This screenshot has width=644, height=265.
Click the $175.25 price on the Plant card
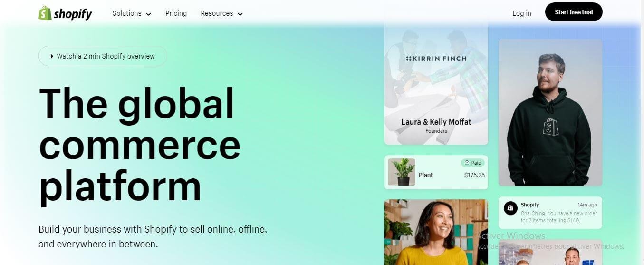click(474, 175)
